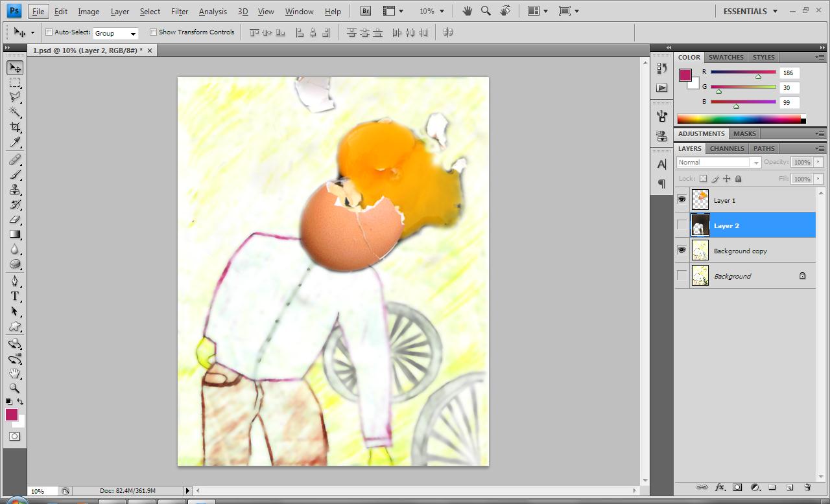Open the Image menu
Image resolution: width=830 pixels, height=504 pixels.
click(x=89, y=11)
